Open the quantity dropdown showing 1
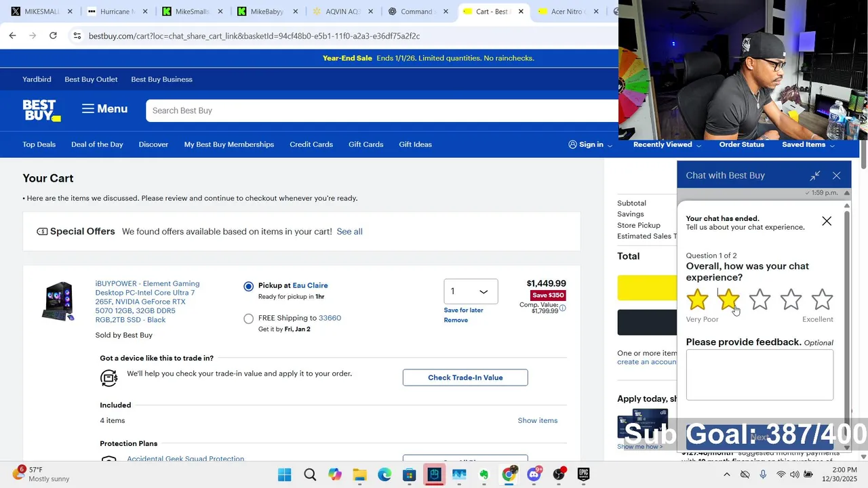The image size is (868, 488). tap(471, 291)
